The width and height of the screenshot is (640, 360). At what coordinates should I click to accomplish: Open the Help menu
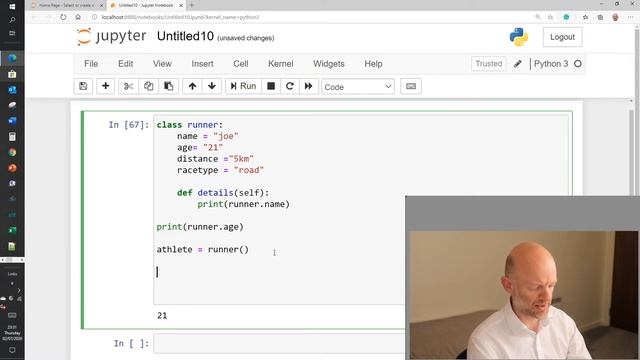(x=373, y=64)
